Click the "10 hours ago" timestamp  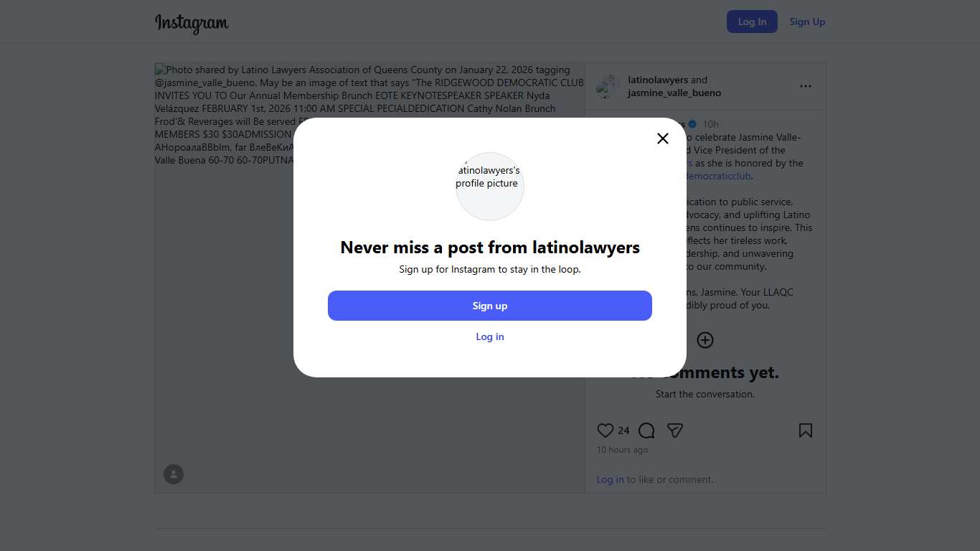click(622, 450)
